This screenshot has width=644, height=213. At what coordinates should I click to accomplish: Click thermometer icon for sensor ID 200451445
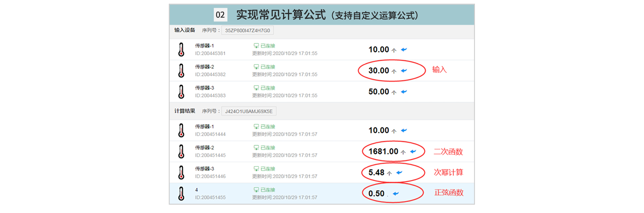point(181,151)
